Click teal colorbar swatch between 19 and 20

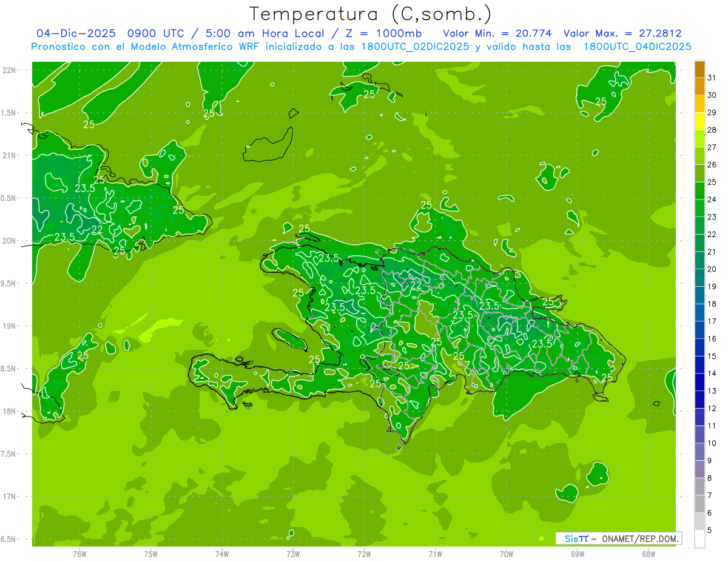[x=699, y=278]
